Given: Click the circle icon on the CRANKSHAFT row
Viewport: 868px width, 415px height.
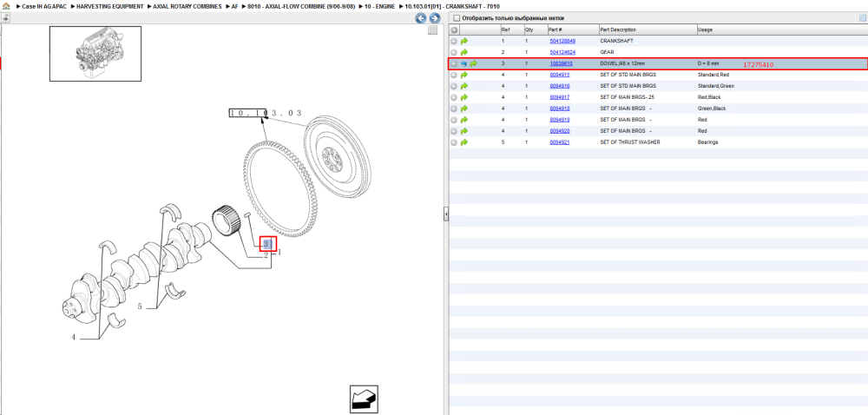Looking at the screenshot, I should pos(454,41).
